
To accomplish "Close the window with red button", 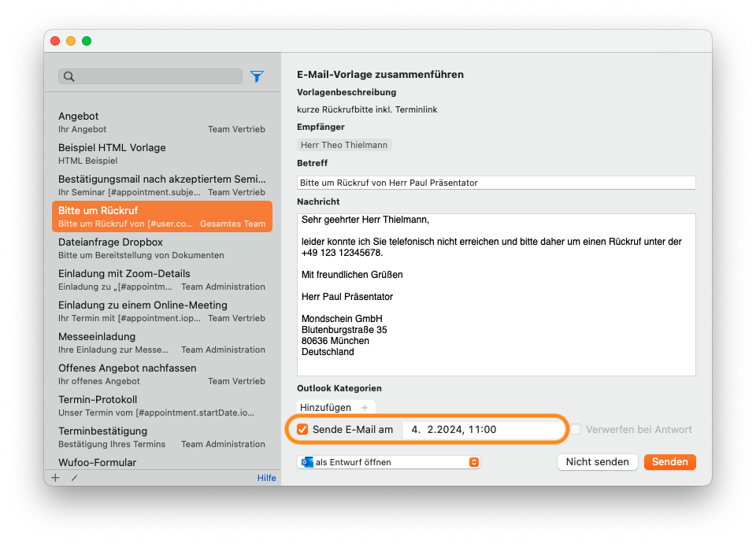I will (x=55, y=41).
